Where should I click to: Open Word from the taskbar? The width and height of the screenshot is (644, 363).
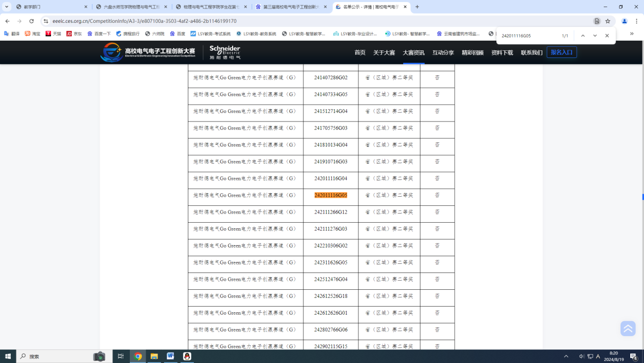coord(170,356)
